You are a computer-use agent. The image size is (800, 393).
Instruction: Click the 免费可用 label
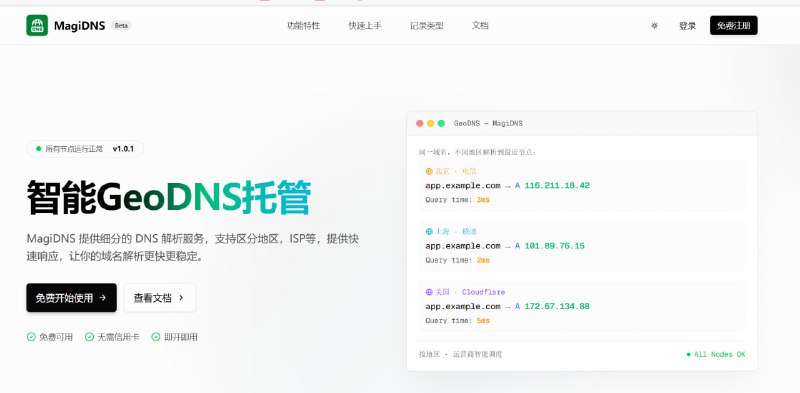tap(56, 337)
